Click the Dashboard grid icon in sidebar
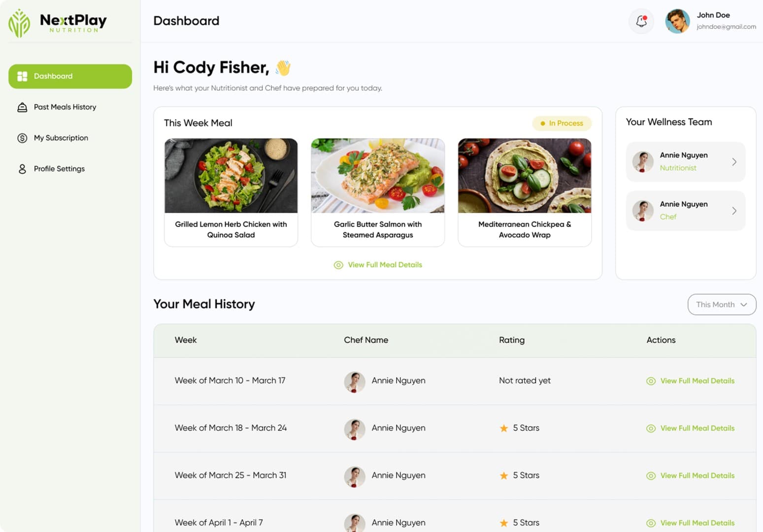 coord(22,76)
